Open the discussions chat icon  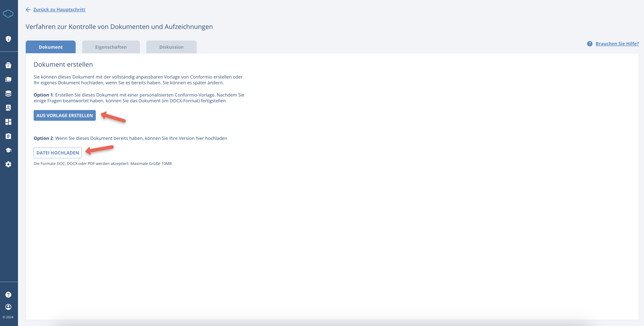coord(8,108)
